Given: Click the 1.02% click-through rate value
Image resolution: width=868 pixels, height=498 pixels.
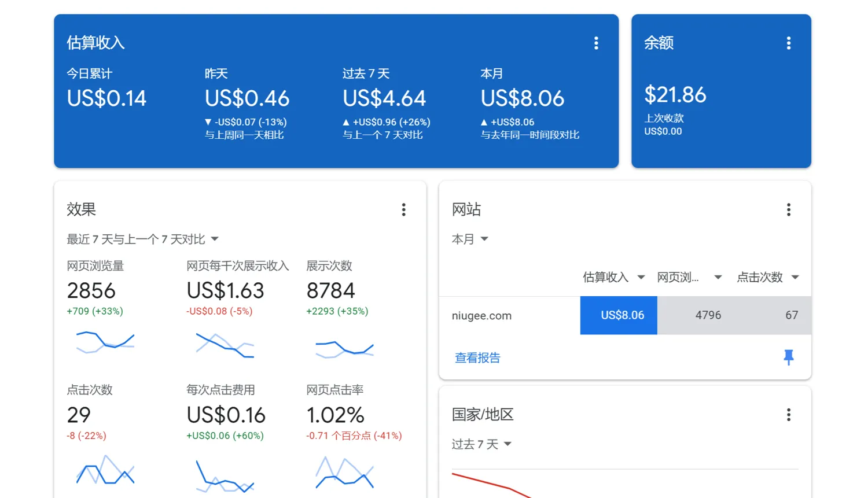Looking at the screenshot, I should tap(335, 415).
